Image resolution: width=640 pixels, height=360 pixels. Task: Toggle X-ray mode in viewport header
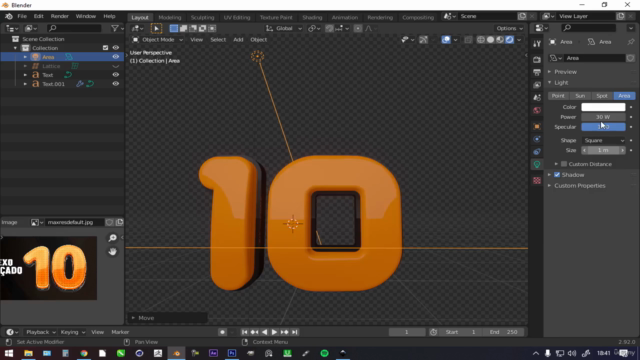[x=468, y=40]
